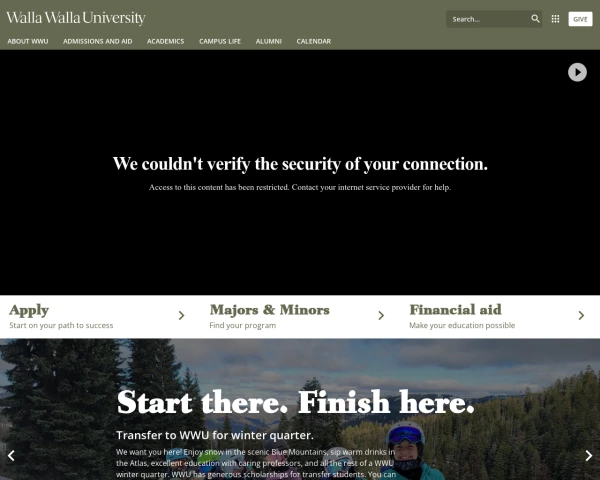Play the hero video

pyautogui.click(x=577, y=72)
